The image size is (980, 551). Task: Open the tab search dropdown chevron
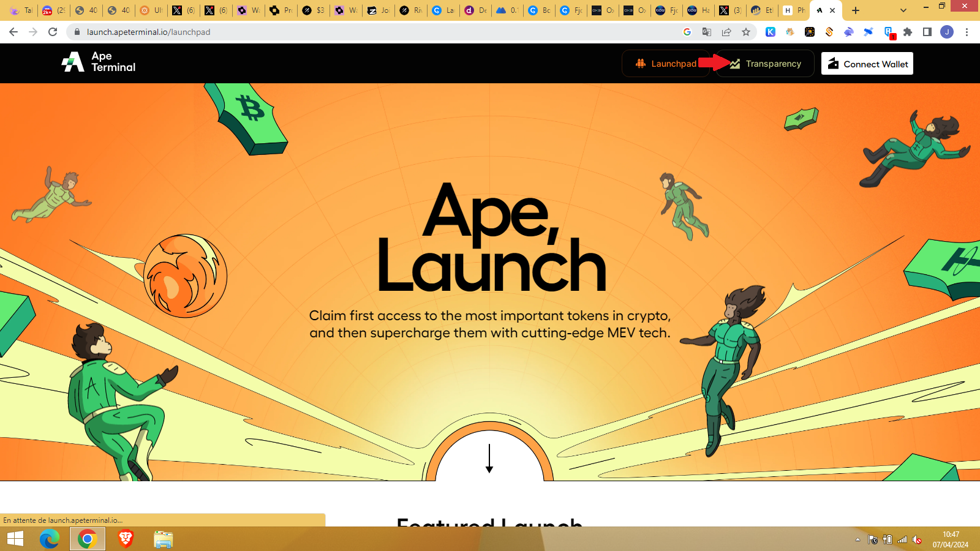903,10
